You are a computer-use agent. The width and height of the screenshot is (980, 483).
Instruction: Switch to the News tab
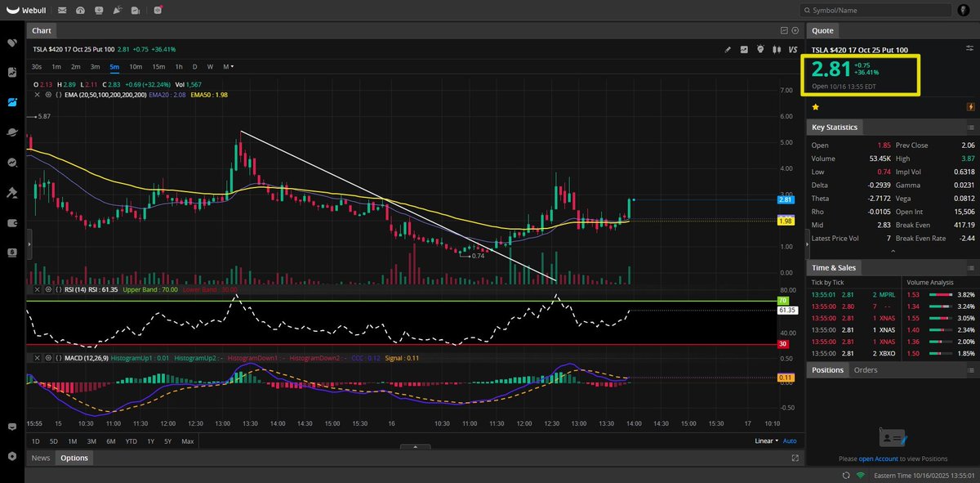[40, 458]
